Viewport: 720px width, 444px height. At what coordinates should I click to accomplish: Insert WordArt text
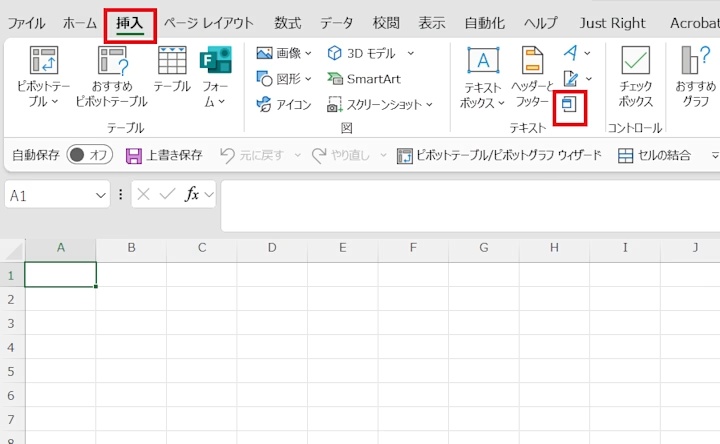tap(571, 53)
